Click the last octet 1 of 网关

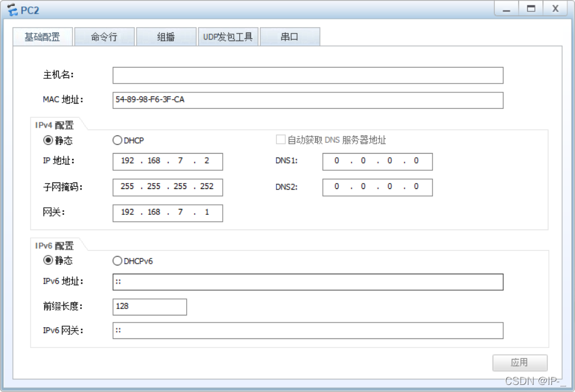[207, 212]
